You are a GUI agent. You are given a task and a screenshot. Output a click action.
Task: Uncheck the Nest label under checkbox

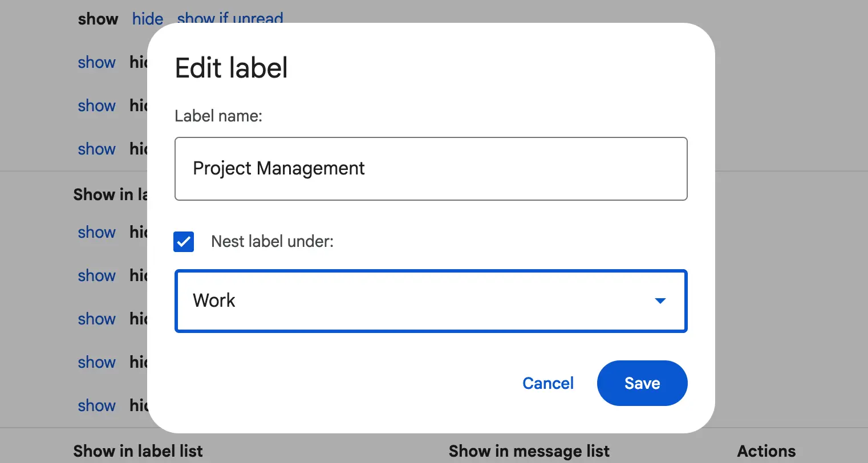(x=184, y=242)
